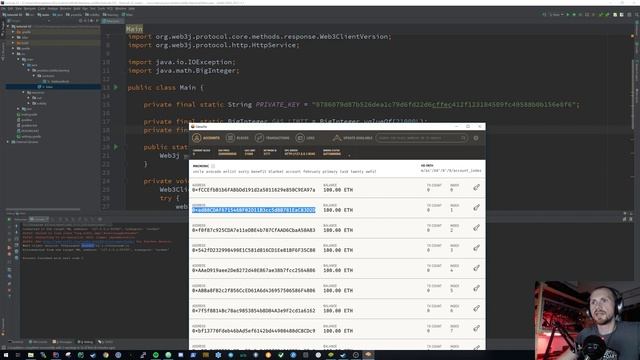Click address 0xf0f87c925CDA in account index 2
The height and width of the screenshot is (360, 640).
(x=253, y=230)
